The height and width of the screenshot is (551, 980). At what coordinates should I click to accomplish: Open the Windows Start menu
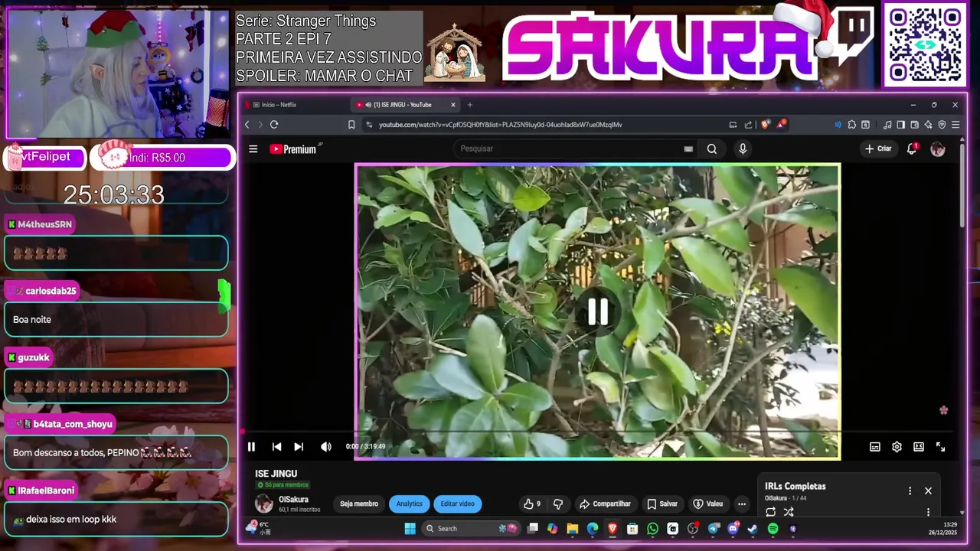(x=410, y=529)
